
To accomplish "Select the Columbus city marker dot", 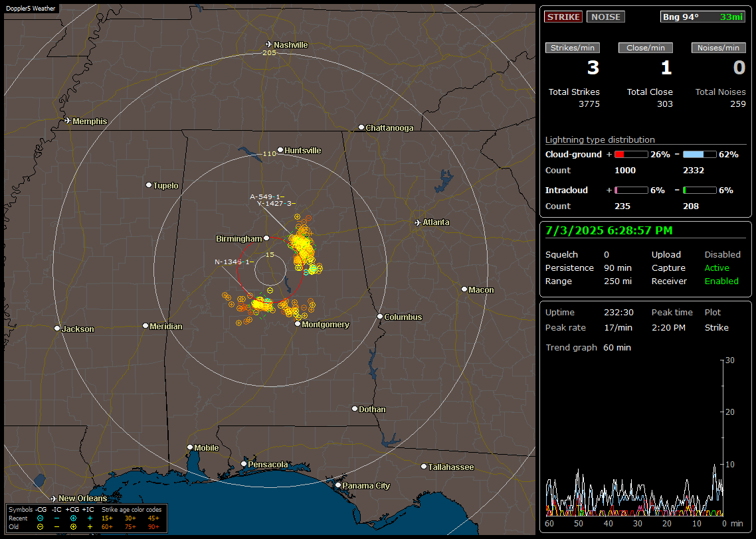I will pyautogui.click(x=380, y=317).
